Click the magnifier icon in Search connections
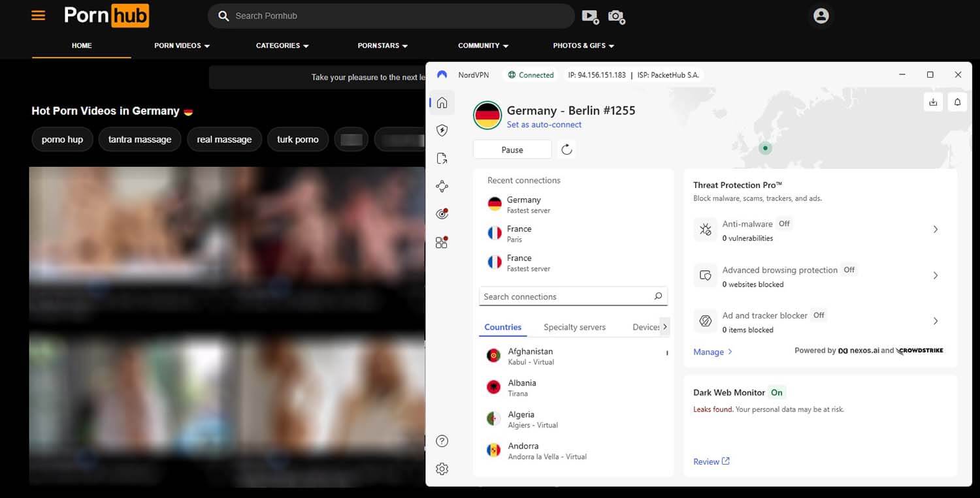Viewport: 980px width, 498px height. 658,296
